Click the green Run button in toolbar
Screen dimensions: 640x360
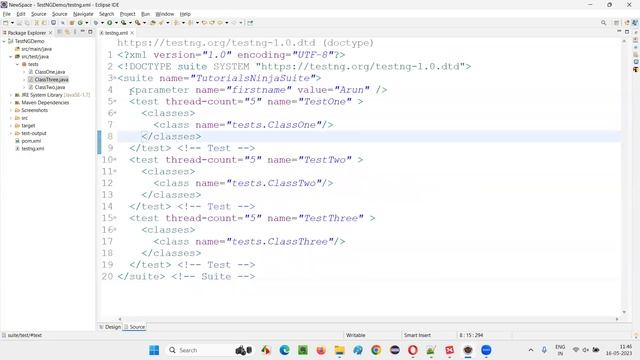pos(110,23)
